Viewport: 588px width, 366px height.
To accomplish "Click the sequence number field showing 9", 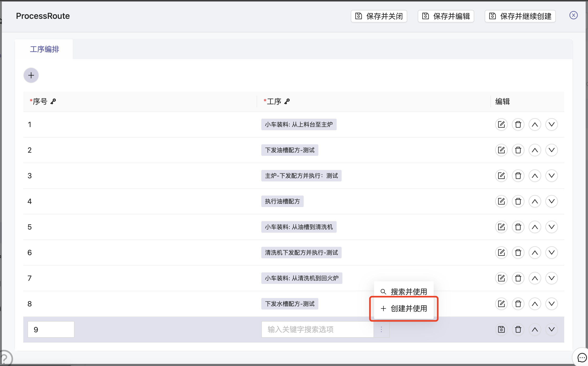I will [x=51, y=329].
